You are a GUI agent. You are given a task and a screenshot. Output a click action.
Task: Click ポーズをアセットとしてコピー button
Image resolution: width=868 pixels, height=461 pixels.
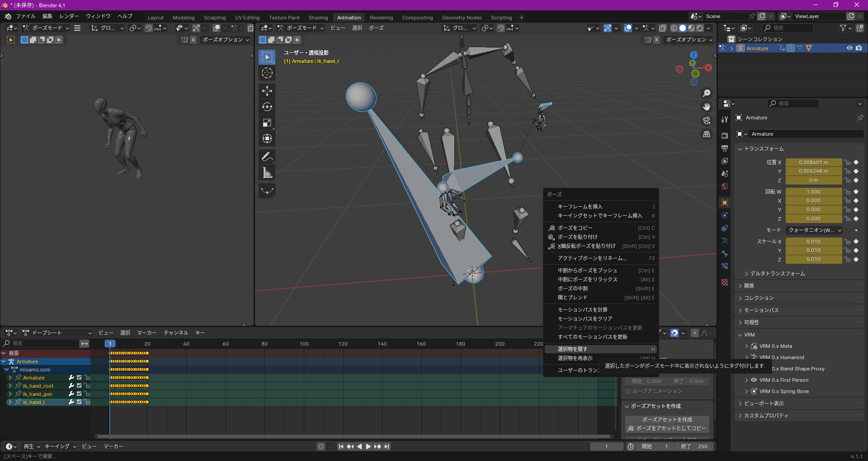(667, 428)
